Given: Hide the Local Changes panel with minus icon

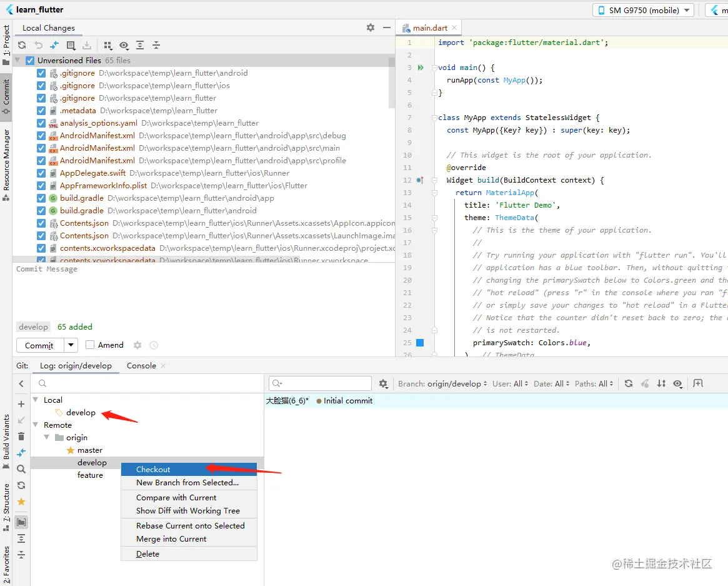Looking at the screenshot, I should click(x=386, y=28).
